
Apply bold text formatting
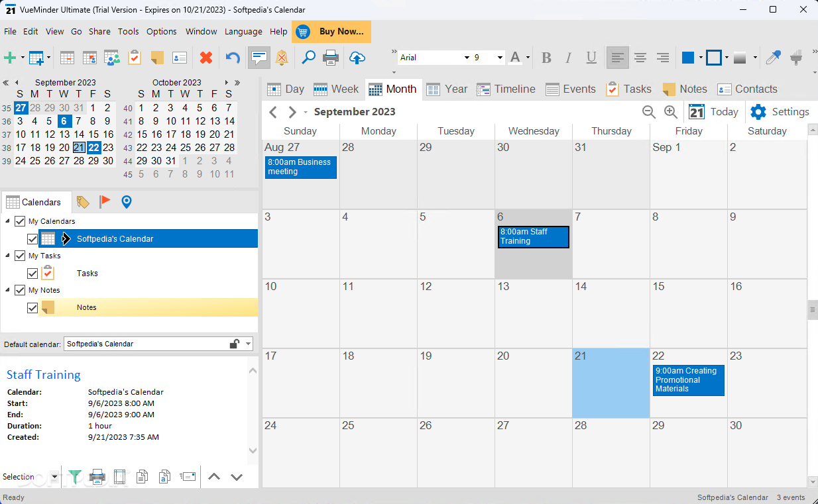547,58
